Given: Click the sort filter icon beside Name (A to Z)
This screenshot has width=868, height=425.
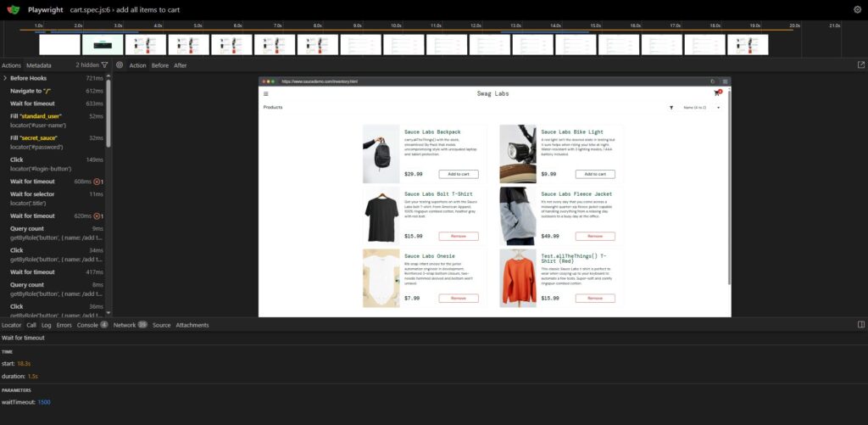Looking at the screenshot, I should [x=671, y=108].
